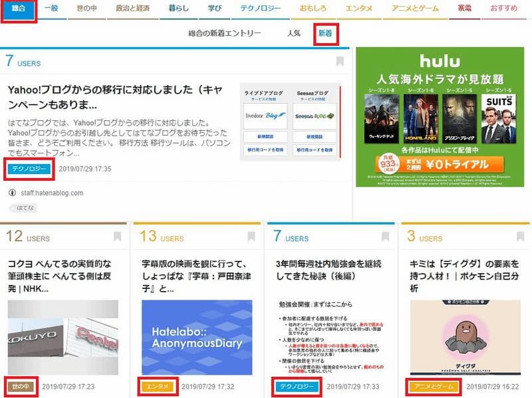This screenshot has height=398, width=532.
Task: Click the 2019/07/29 17:23 timestamp
Action: point(68,387)
